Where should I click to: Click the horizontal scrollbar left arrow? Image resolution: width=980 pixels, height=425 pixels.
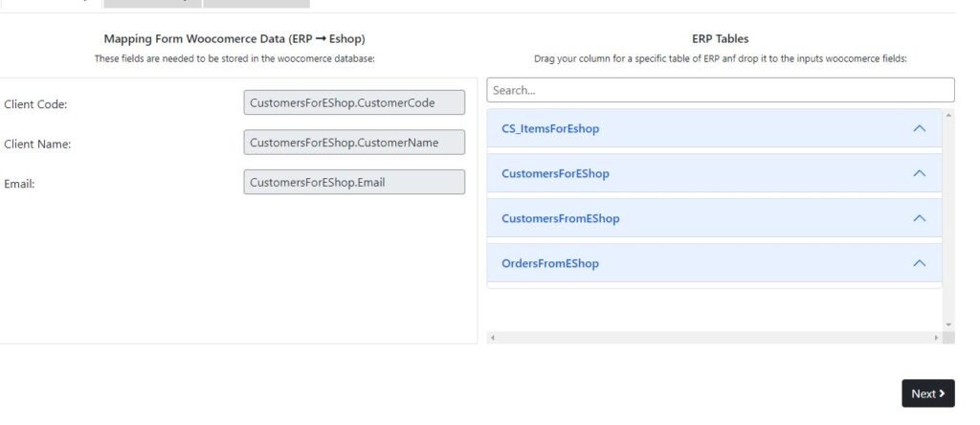pyautogui.click(x=492, y=338)
